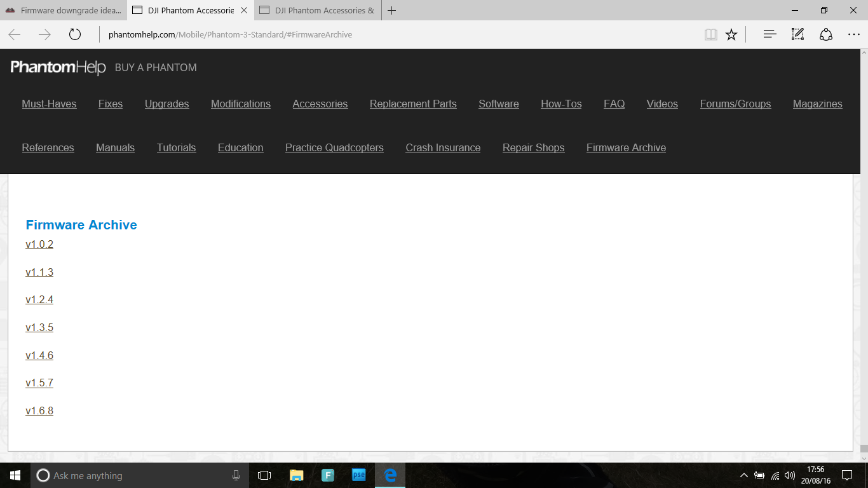Open BUY A PHANTOM link
Viewport: 868px width, 488px height.
point(156,67)
